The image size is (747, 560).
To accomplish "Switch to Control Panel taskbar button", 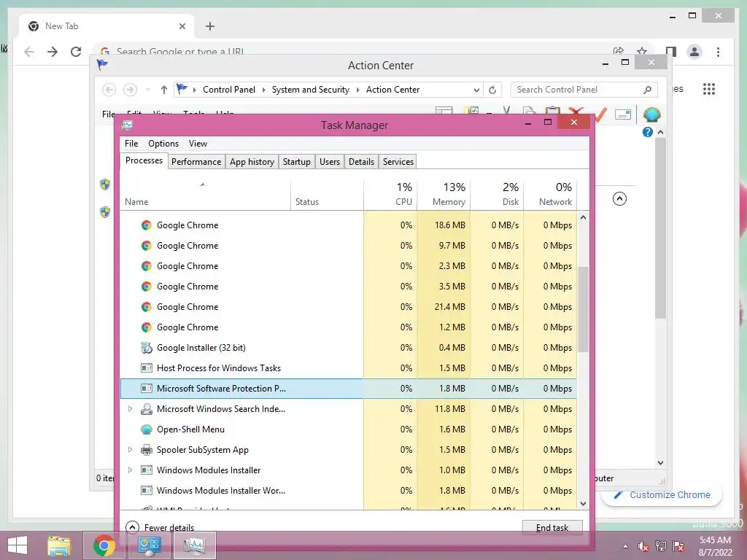I will point(149,545).
